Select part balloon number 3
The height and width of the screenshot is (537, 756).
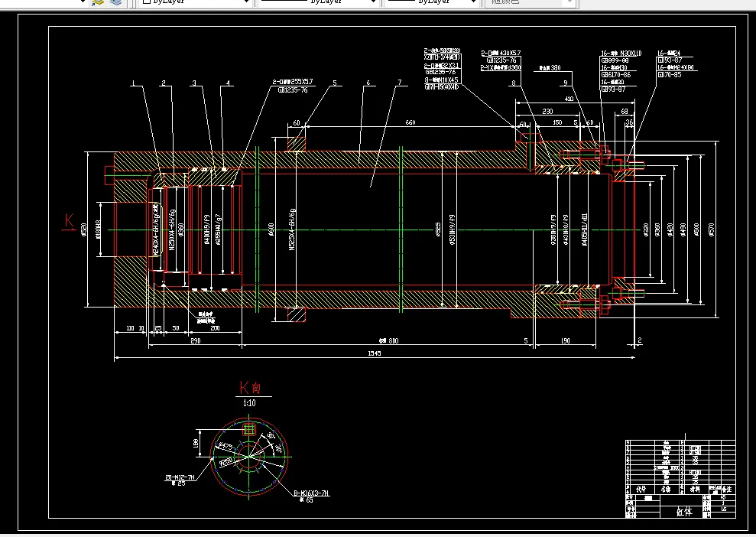pyautogui.click(x=194, y=83)
